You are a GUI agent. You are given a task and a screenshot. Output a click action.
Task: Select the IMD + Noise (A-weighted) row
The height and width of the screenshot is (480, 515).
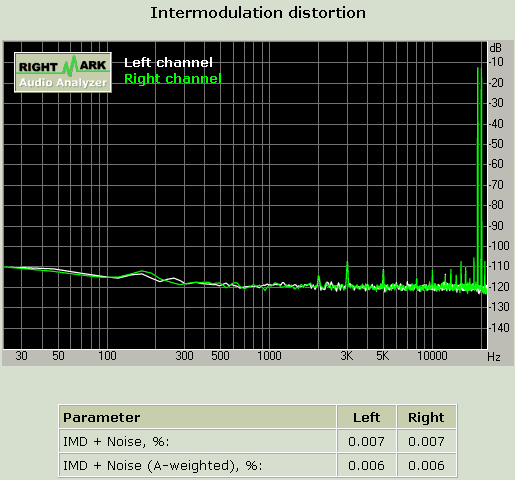[x=257, y=465]
